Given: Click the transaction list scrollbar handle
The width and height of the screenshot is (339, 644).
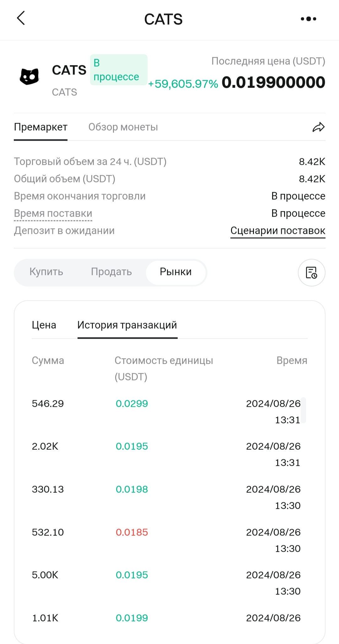Looking at the screenshot, I should point(303,410).
